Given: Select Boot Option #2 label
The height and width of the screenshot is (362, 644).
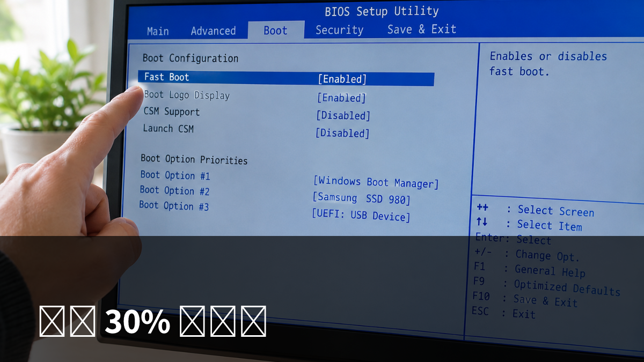Looking at the screenshot, I should pos(174,190).
